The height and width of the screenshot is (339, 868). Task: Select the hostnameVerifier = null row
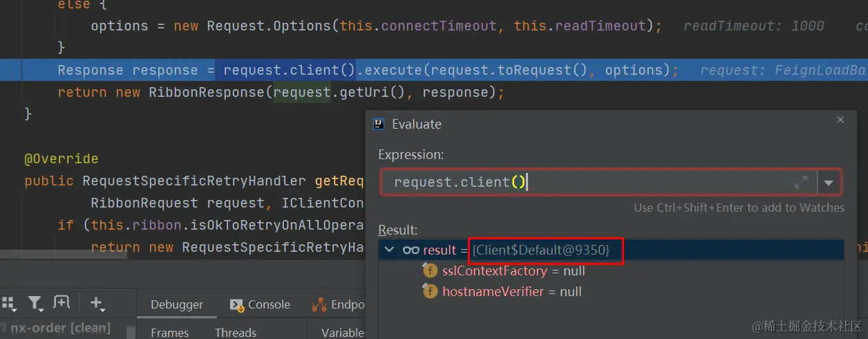coord(611,292)
